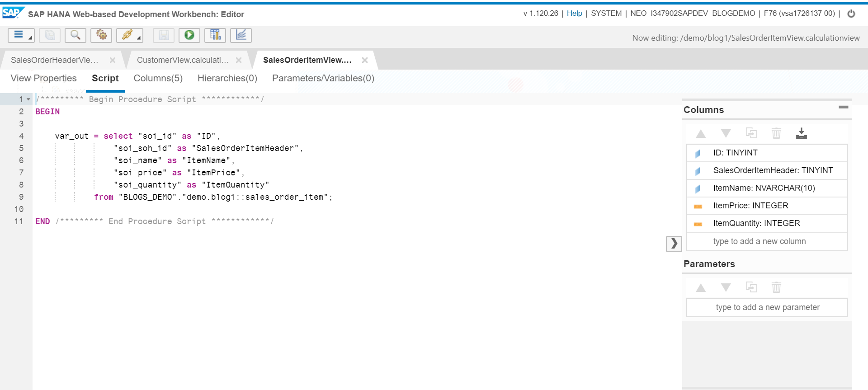Minimize the Columns panel

(843, 108)
